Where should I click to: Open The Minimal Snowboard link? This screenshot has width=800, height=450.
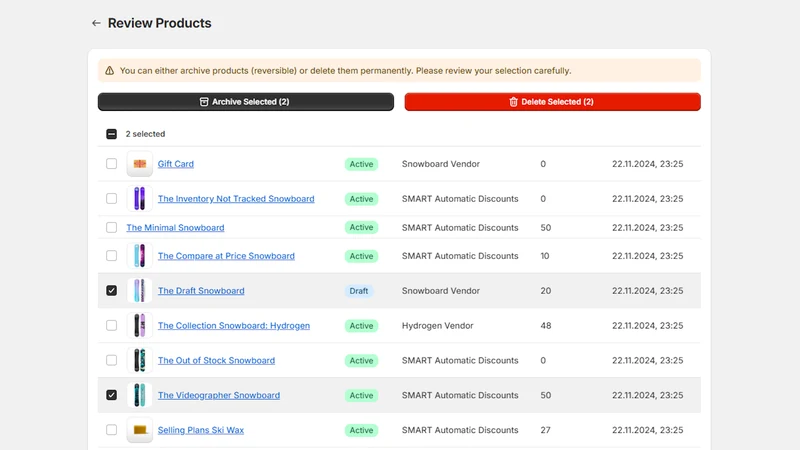pos(175,228)
